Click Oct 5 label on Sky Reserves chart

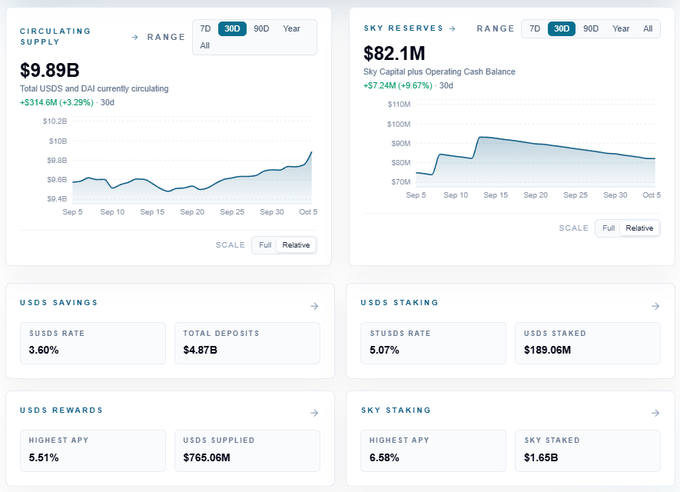coord(651,195)
